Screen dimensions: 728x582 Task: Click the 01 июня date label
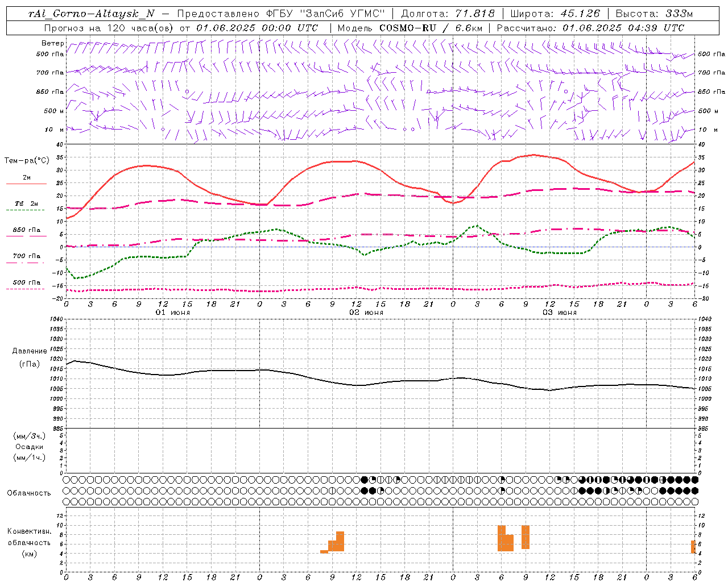(173, 313)
